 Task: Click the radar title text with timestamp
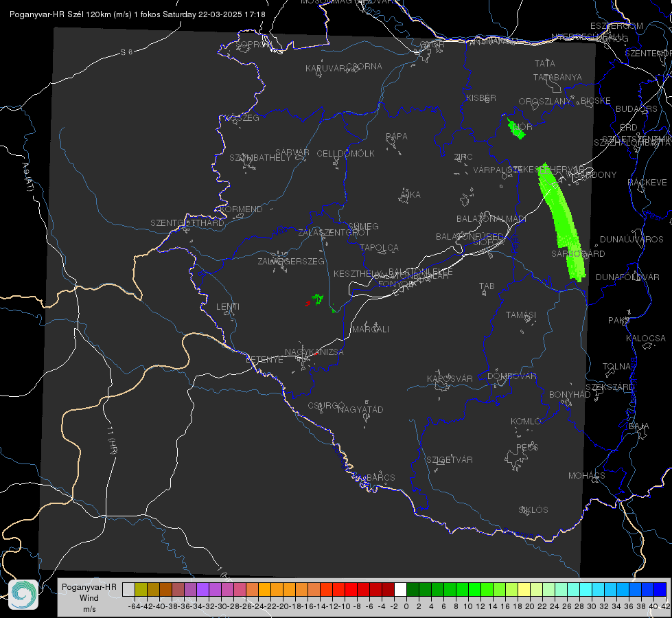pyautogui.click(x=137, y=14)
